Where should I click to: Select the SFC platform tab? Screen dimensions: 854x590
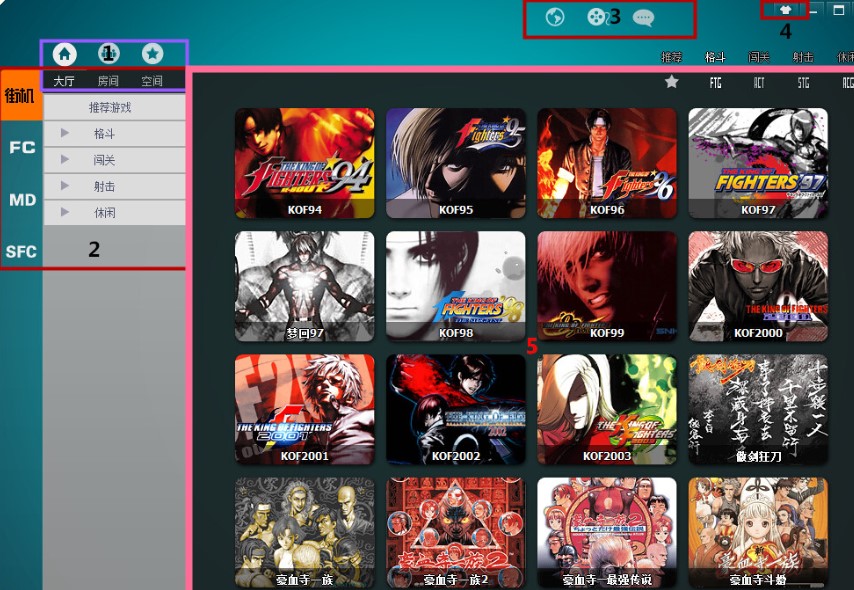click(21, 252)
